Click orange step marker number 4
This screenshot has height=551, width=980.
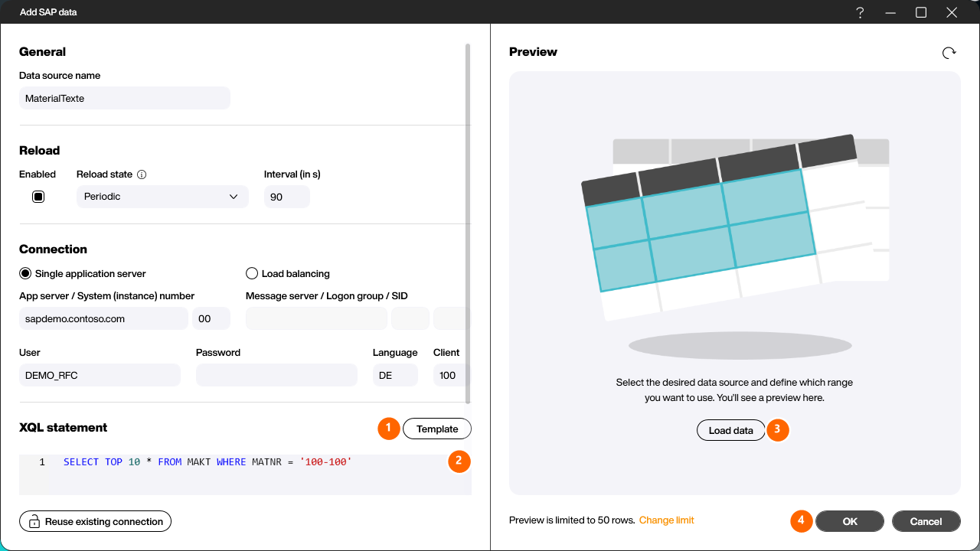click(x=802, y=521)
